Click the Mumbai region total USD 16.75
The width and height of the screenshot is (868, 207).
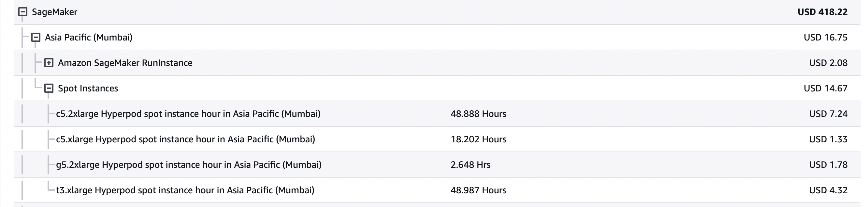point(825,38)
